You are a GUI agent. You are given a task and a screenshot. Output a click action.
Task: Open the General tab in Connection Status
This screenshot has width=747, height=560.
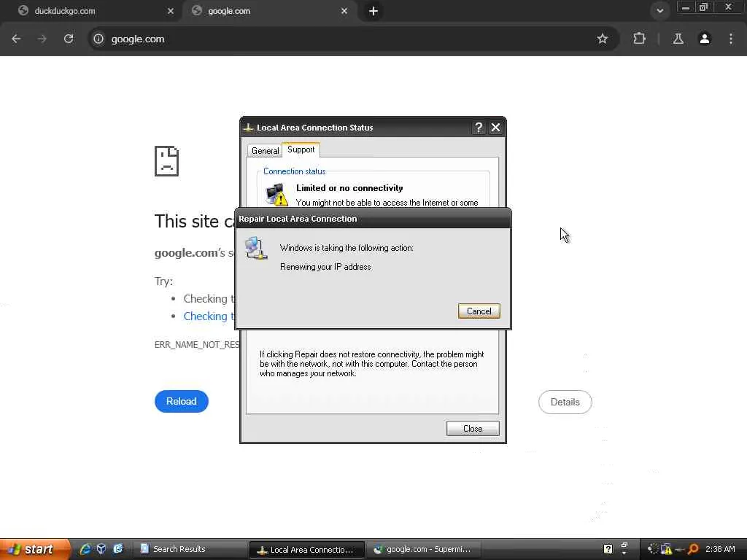pos(265,151)
